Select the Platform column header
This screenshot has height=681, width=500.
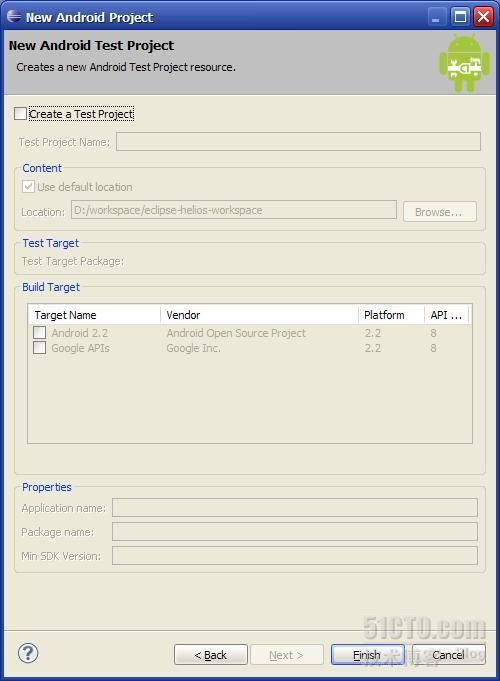(391, 315)
